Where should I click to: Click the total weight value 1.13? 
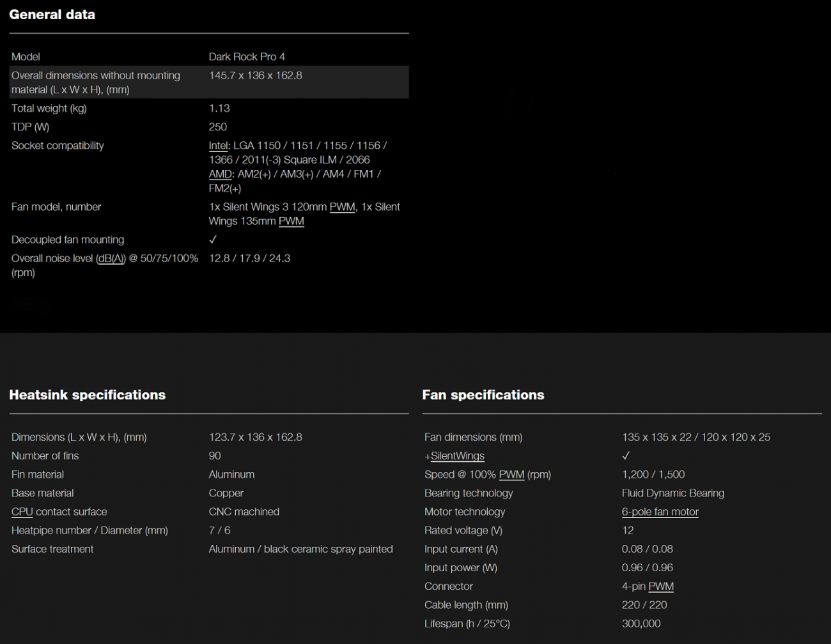(x=219, y=109)
